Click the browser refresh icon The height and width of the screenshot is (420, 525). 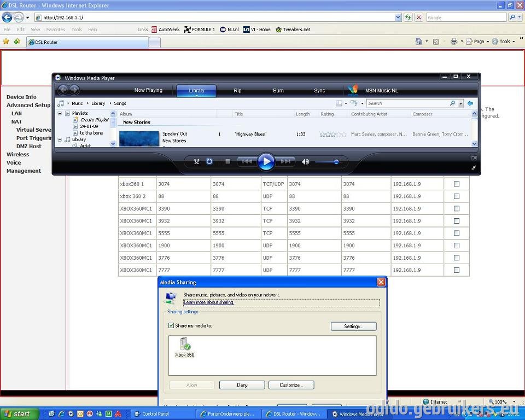click(x=408, y=17)
